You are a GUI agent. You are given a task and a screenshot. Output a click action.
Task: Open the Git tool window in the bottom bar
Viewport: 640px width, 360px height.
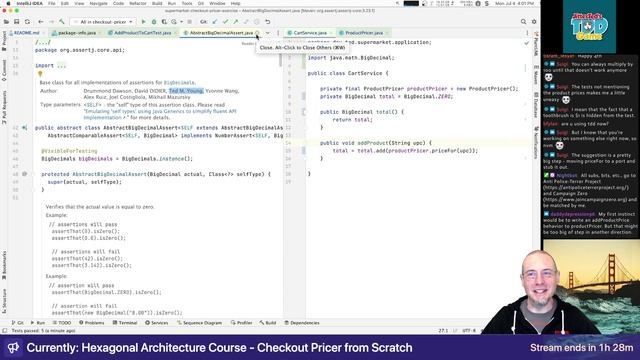point(18,322)
